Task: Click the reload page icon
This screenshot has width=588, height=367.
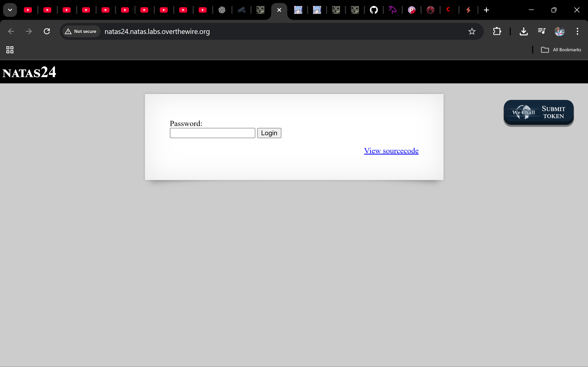Action: 47,31
